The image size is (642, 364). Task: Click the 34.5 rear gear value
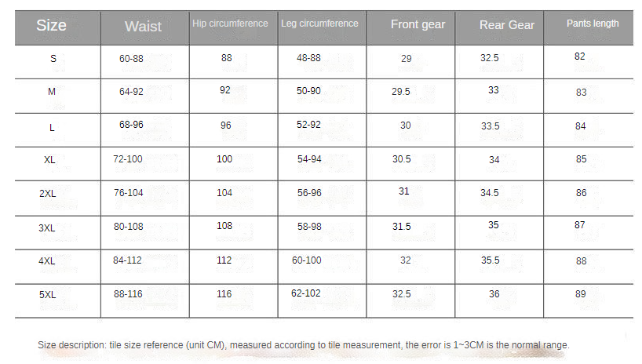[x=490, y=192]
